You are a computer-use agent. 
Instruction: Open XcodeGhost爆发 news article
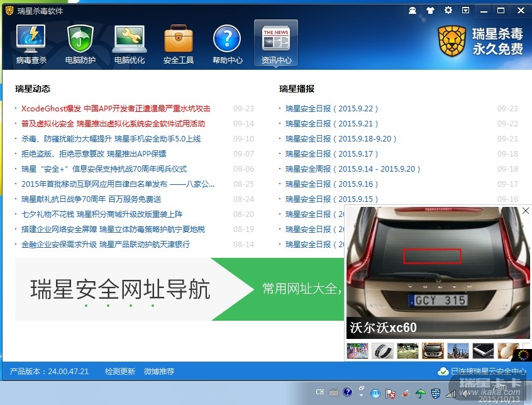coord(116,109)
